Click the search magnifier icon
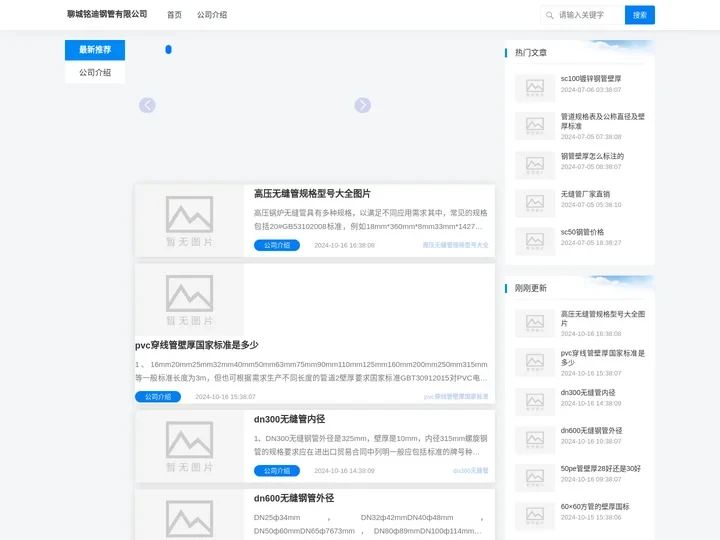720x540 pixels. 549,15
